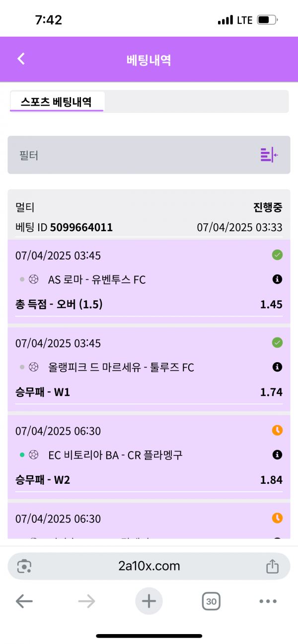This screenshot has height=644, width=298.
Task: Tap the back arrow in purple header
Action: point(21,59)
